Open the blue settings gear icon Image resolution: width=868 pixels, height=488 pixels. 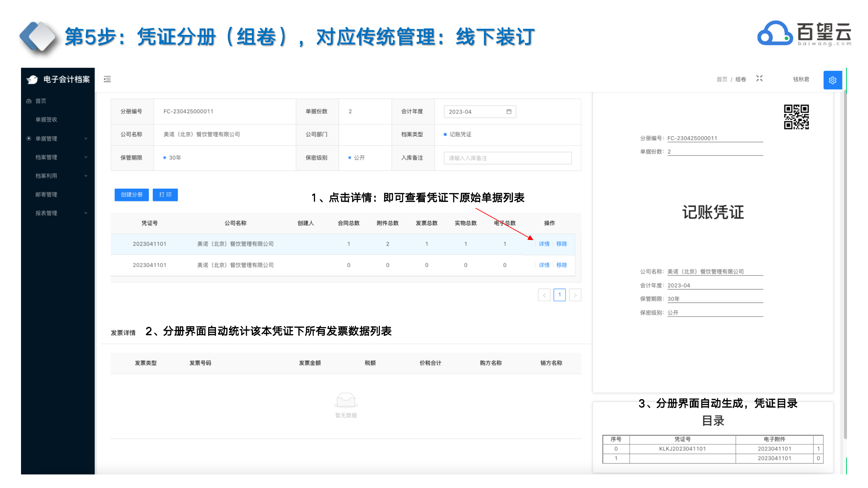(832, 80)
